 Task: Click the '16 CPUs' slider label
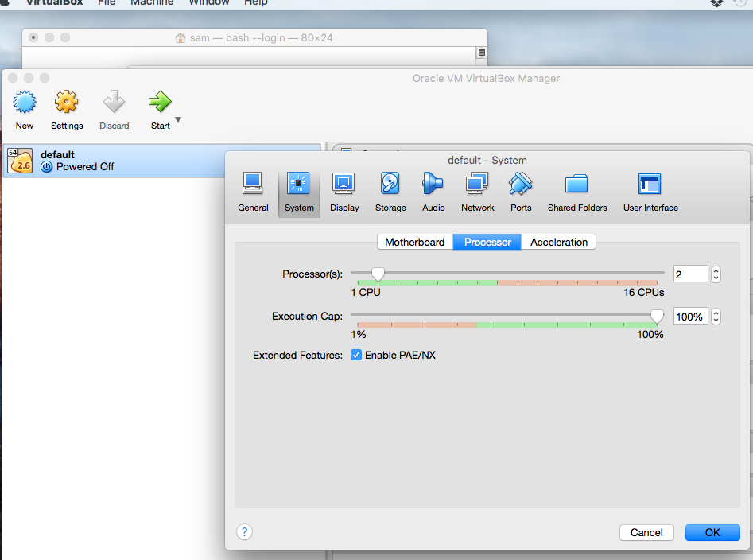click(x=643, y=292)
